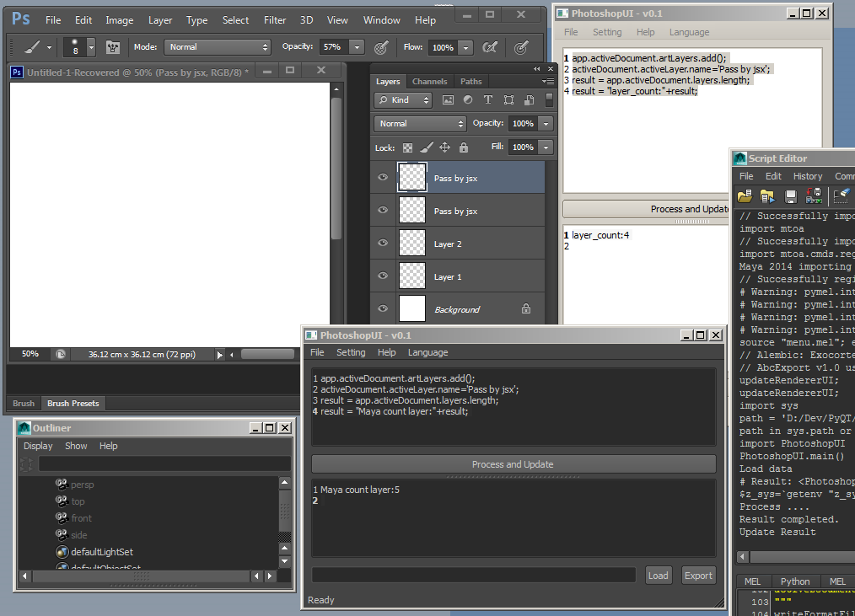Click Source Script icon in Script Editor
The height and width of the screenshot is (616, 855).
[767, 196]
